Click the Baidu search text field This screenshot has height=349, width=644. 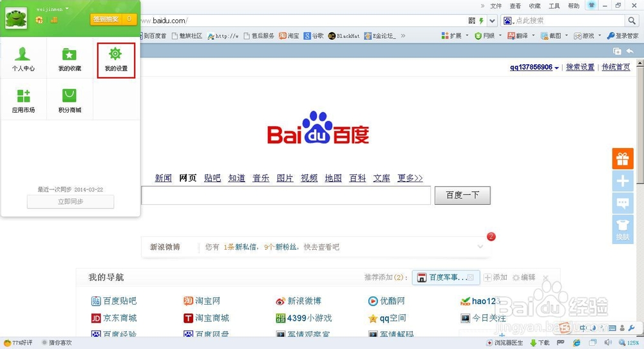(x=286, y=196)
